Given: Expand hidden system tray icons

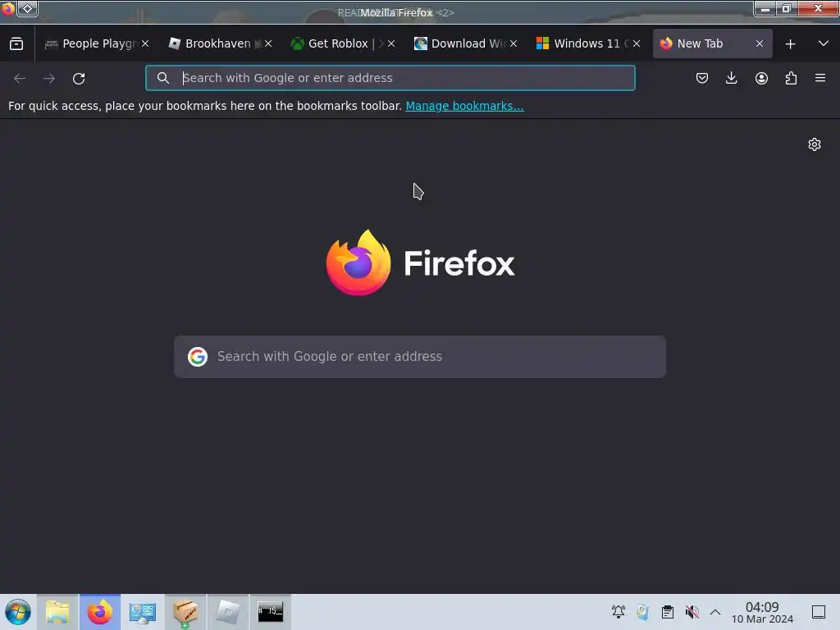Looking at the screenshot, I should pos(715,612).
